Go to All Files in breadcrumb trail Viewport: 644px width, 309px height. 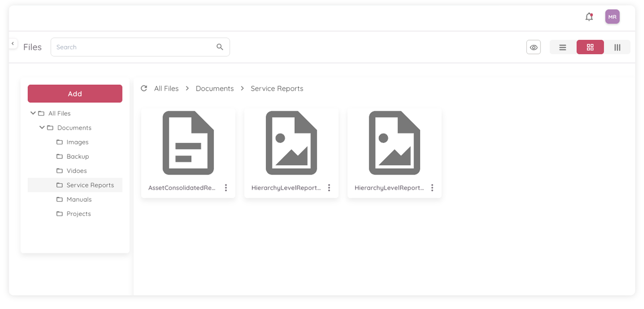tap(166, 88)
